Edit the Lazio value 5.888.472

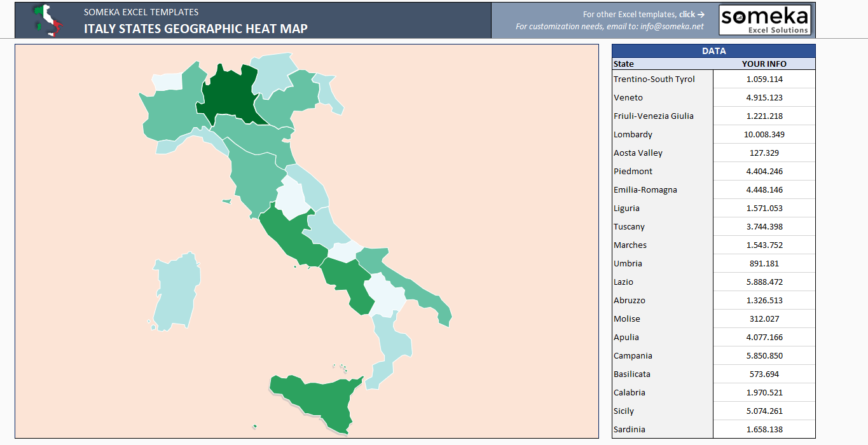764,282
